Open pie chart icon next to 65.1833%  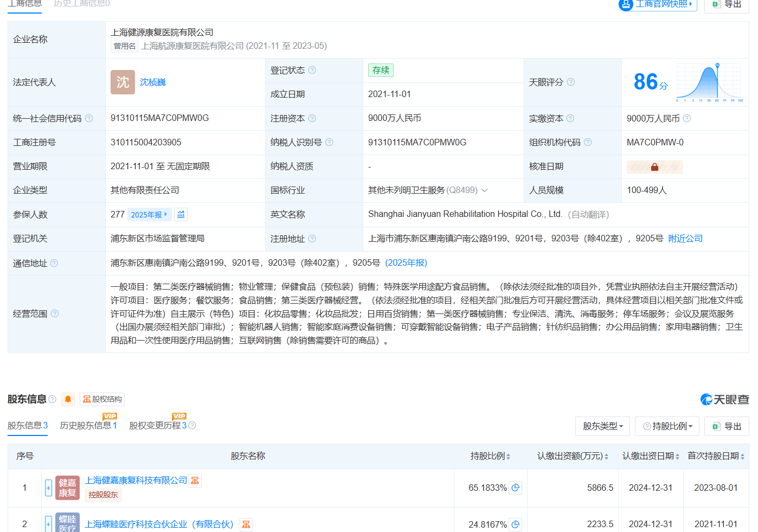click(x=516, y=488)
